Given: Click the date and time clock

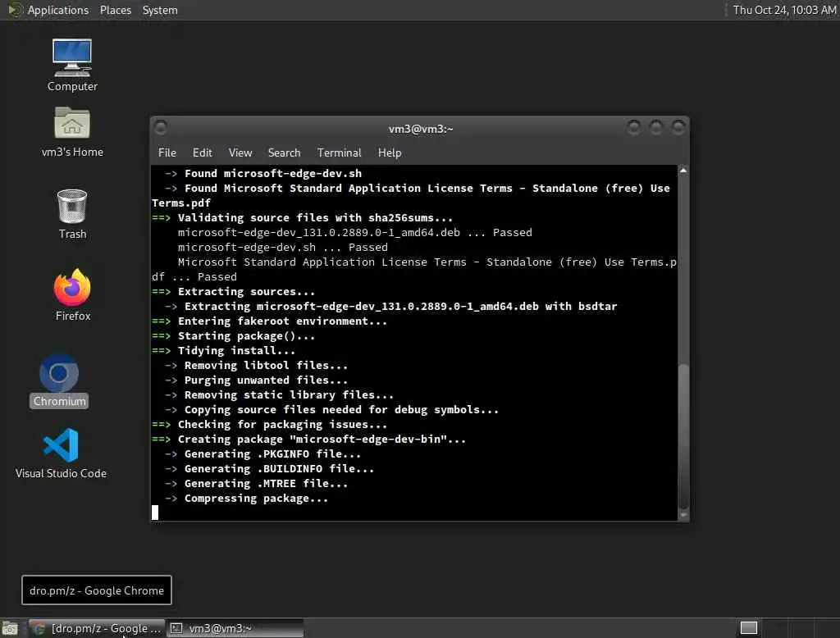Looking at the screenshot, I should [783, 10].
